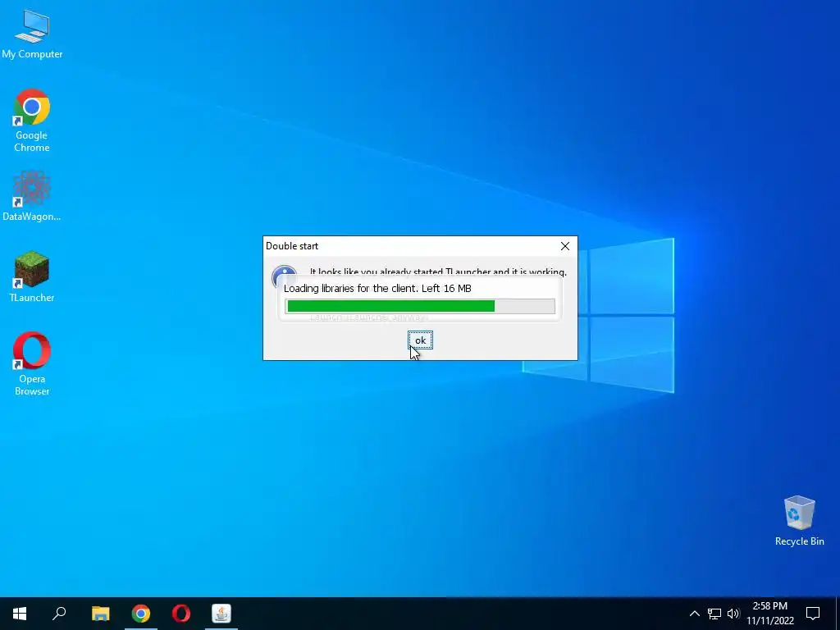Click the green loading libraries progress bar
The width and height of the screenshot is (840, 630).
(x=419, y=306)
